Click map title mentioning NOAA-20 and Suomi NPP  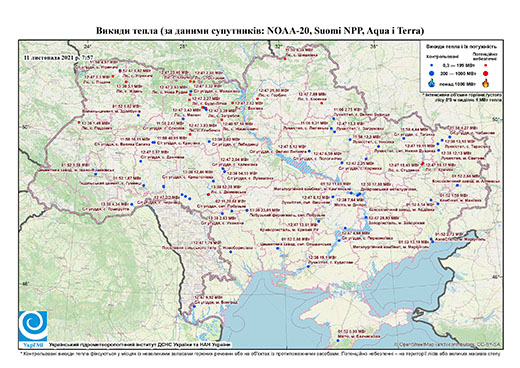tap(260, 31)
